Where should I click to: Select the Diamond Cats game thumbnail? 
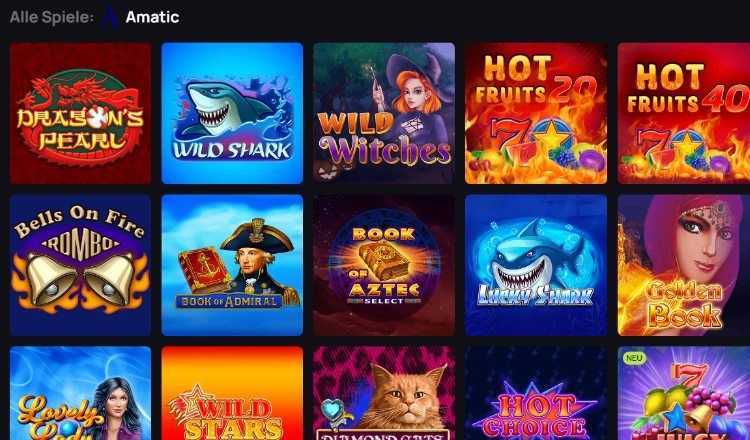[x=384, y=393]
